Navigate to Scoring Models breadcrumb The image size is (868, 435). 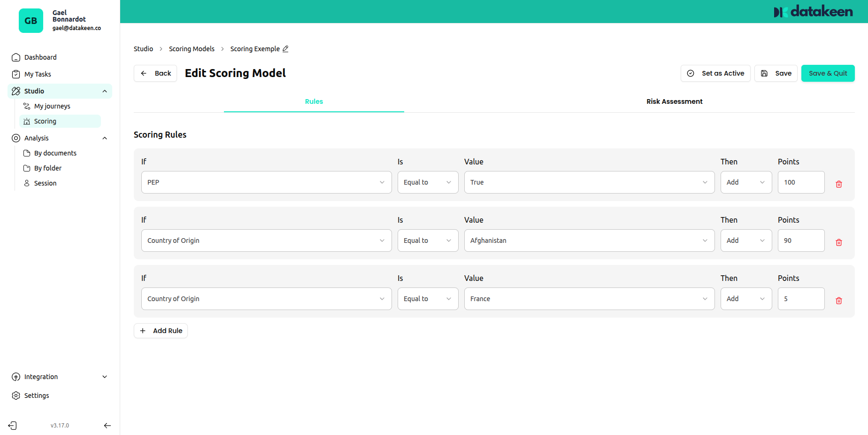pyautogui.click(x=192, y=48)
